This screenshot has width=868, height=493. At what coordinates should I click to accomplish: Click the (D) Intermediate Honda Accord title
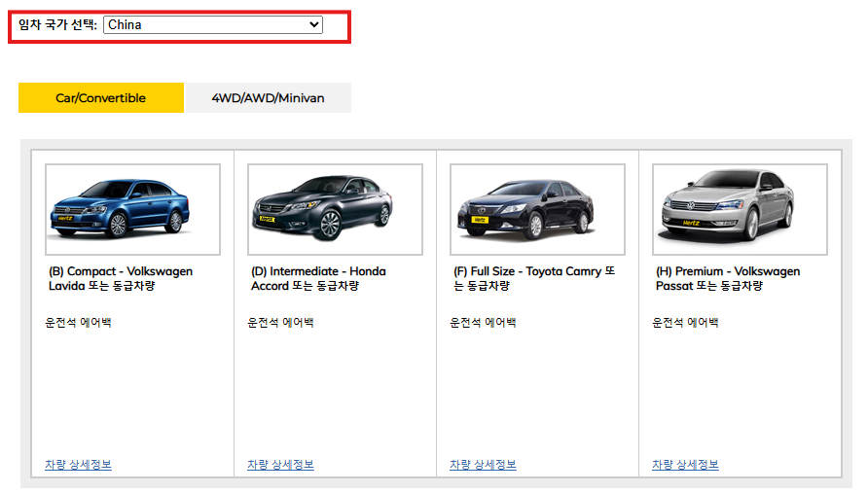click(318, 278)
